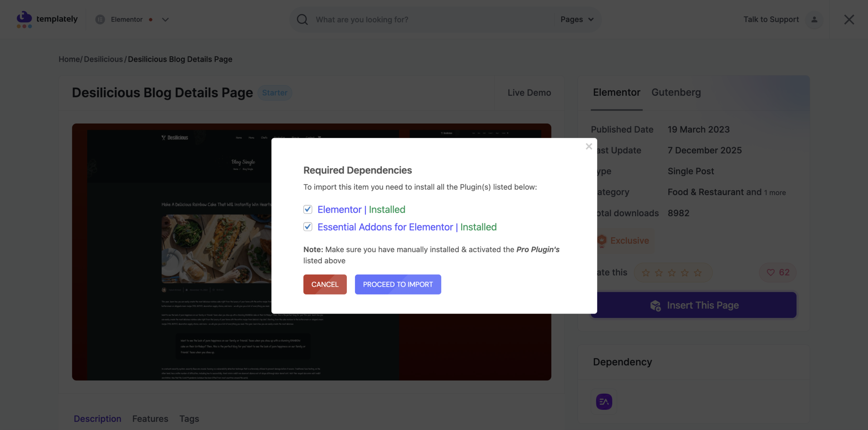Expand the Elementor builder dropdown chevron
The width and height of the screenshot is (868, 430).
pyautogui.click(x=165, y=20)
